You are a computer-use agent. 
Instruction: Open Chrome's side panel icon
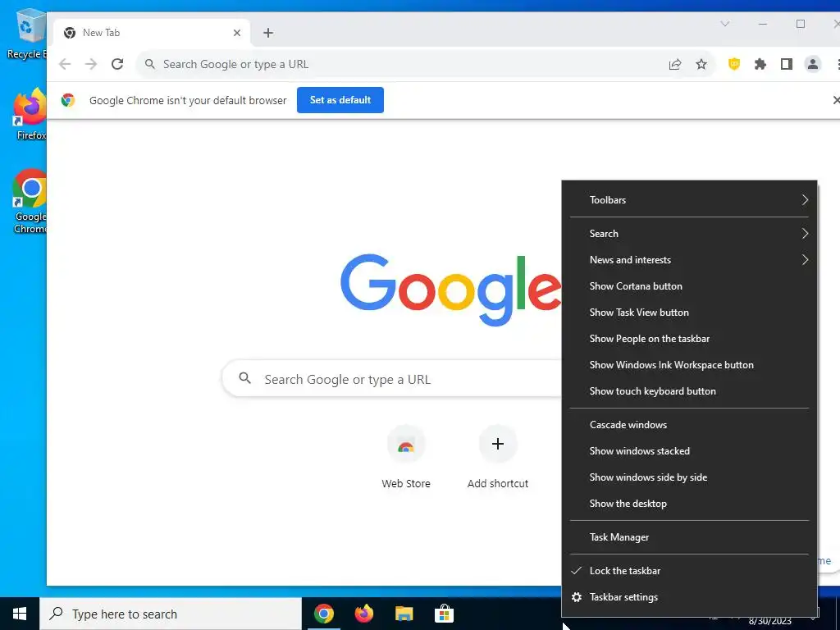tap(787, 64)
